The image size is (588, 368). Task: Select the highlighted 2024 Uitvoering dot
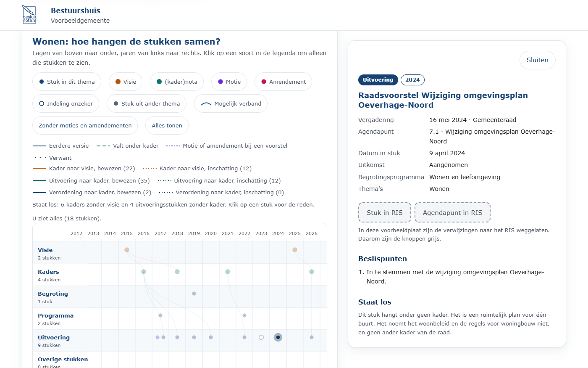[278, 337]
